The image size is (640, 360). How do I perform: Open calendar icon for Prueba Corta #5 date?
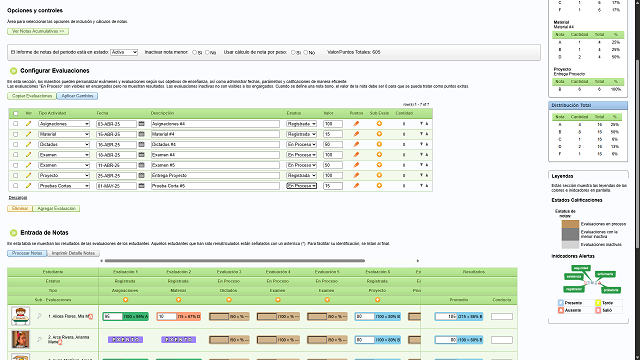(142, 186)
